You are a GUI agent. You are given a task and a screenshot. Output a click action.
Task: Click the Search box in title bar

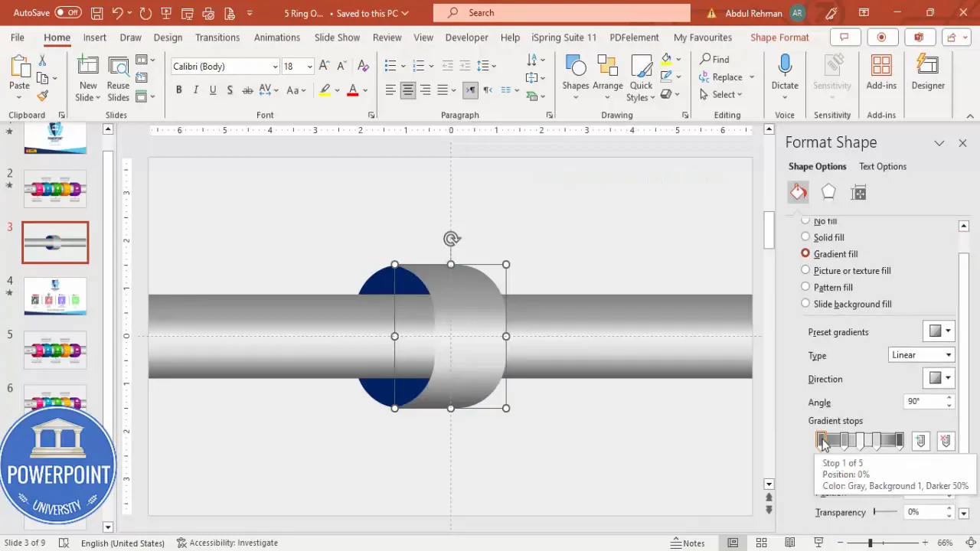[x=561, y=13]
